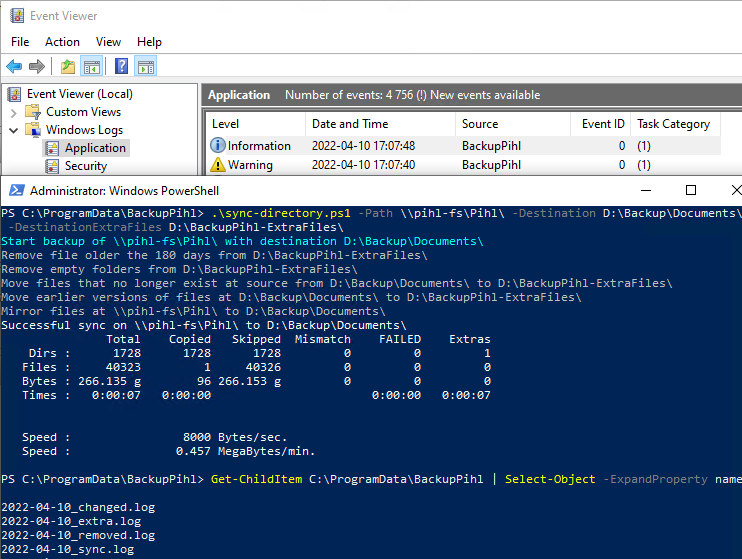Click the Back arrow in Event Viewer toolbar

14,66
